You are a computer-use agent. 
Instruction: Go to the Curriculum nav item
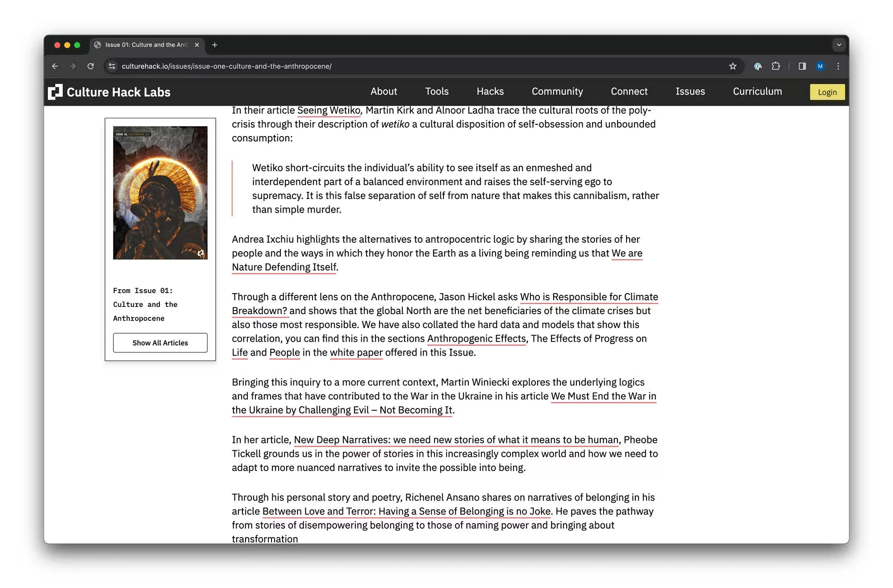pos(757,91)
